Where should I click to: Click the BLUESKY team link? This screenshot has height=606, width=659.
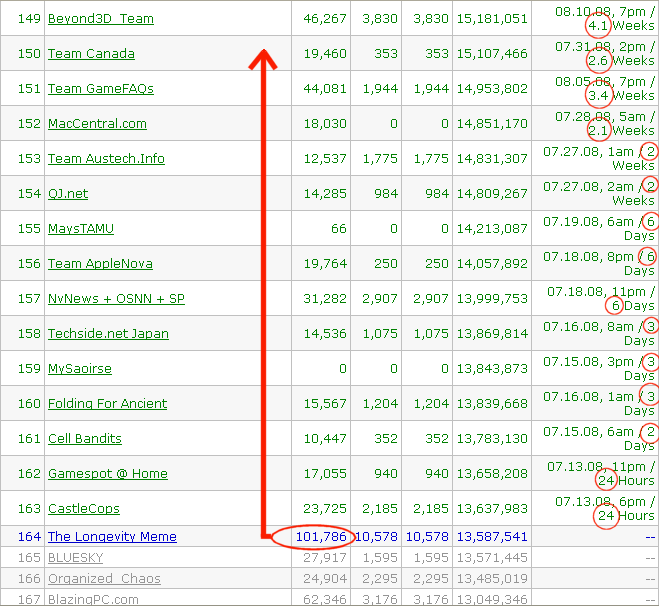(75, 557)
